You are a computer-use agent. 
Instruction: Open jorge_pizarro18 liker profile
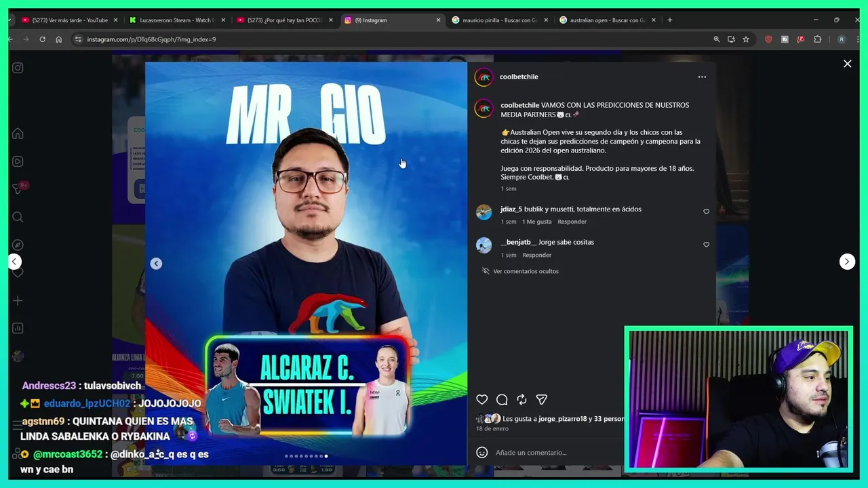tap(562, 419)
